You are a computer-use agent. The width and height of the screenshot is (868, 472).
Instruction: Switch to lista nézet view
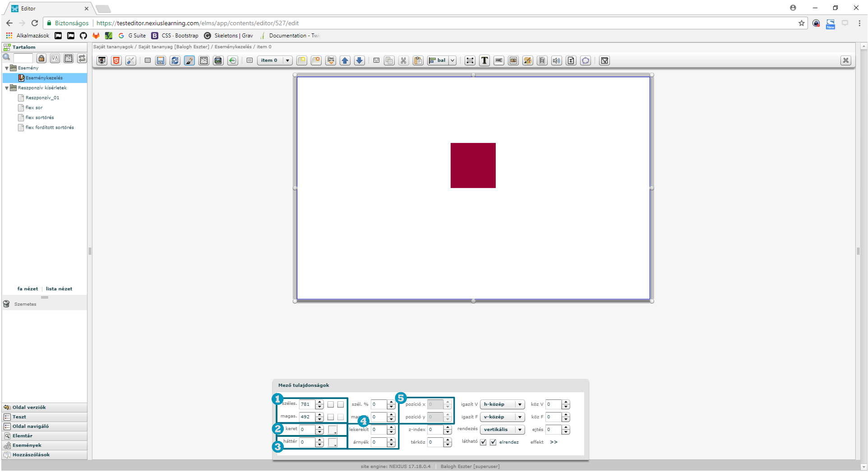click(59, 289)
